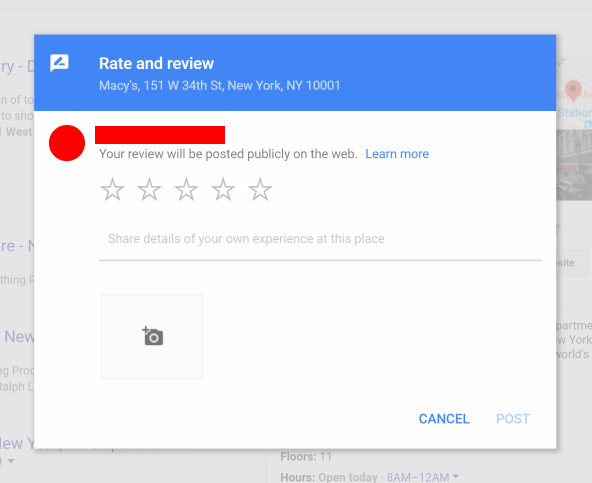Give a three-star rating

[x=186, y=189]
